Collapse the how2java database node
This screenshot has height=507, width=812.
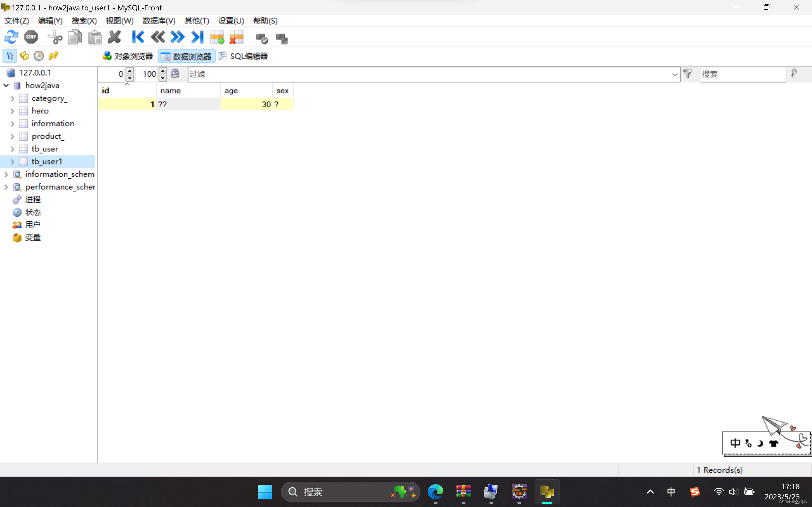pyautogui.click(x=6, y=86)
